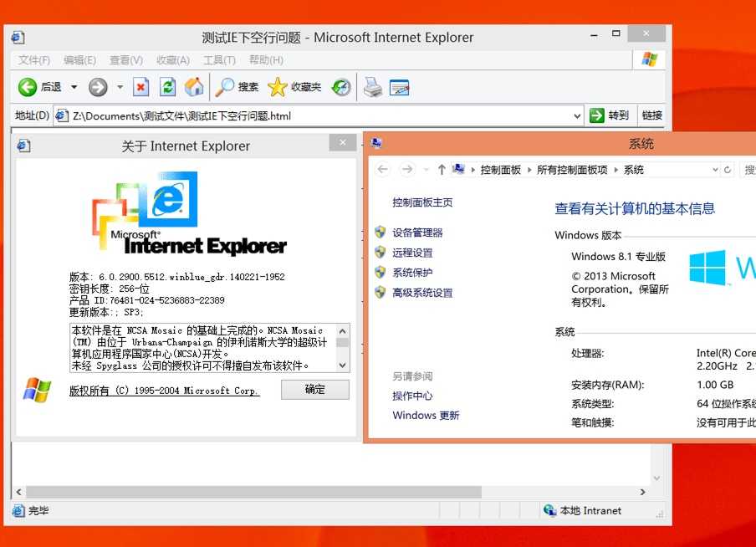Image resolution: width=756 pixels, height=547 pixels.
Task: Expand breadcrumb arrow after 所有控制面板项
Action: click(x=616, y=170)
